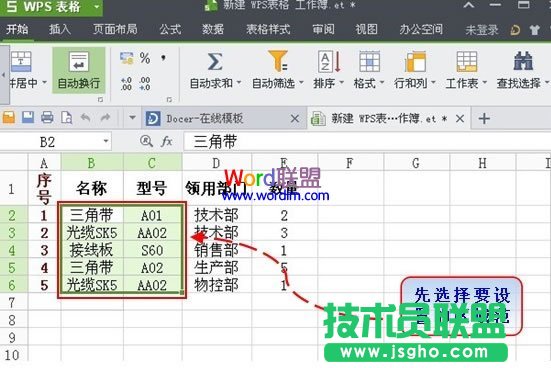Viewport: 551px width, 368px height.
Task: Click the 排序 A-Z sort icon
Action: pos(329,62)
